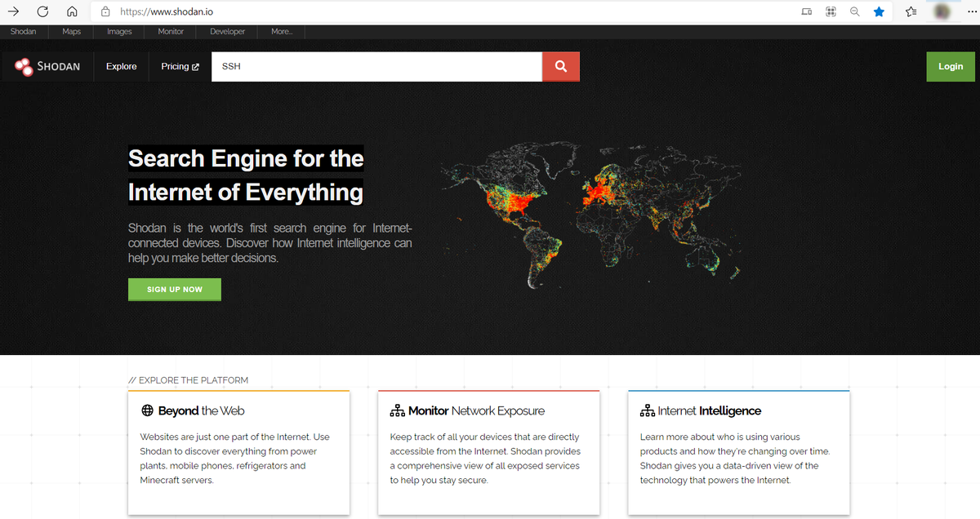
Task: Click the blue favorite star in the address bar
Action: 879,12
